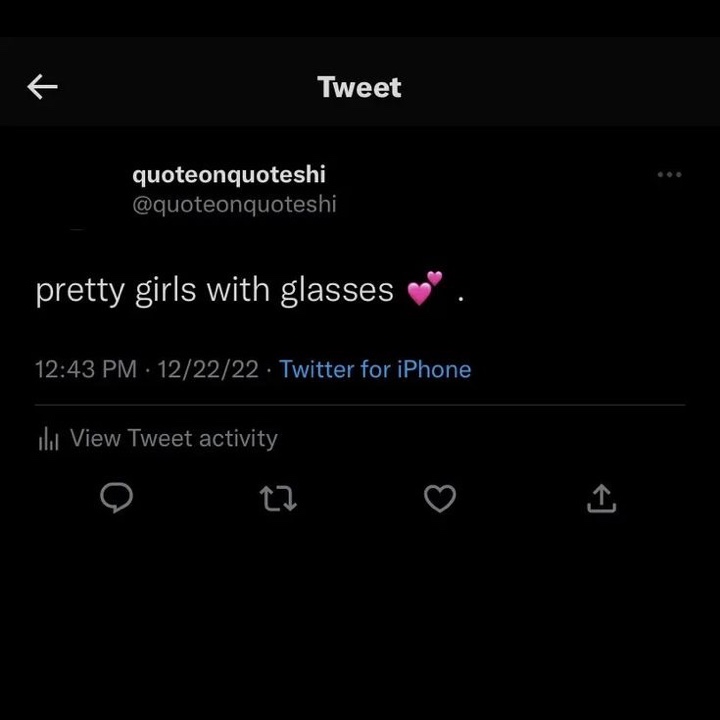This screenshot has height=720, width=720.
Task: Tap the word 'with' in the tweet
Action: click(x=238, y=291)
